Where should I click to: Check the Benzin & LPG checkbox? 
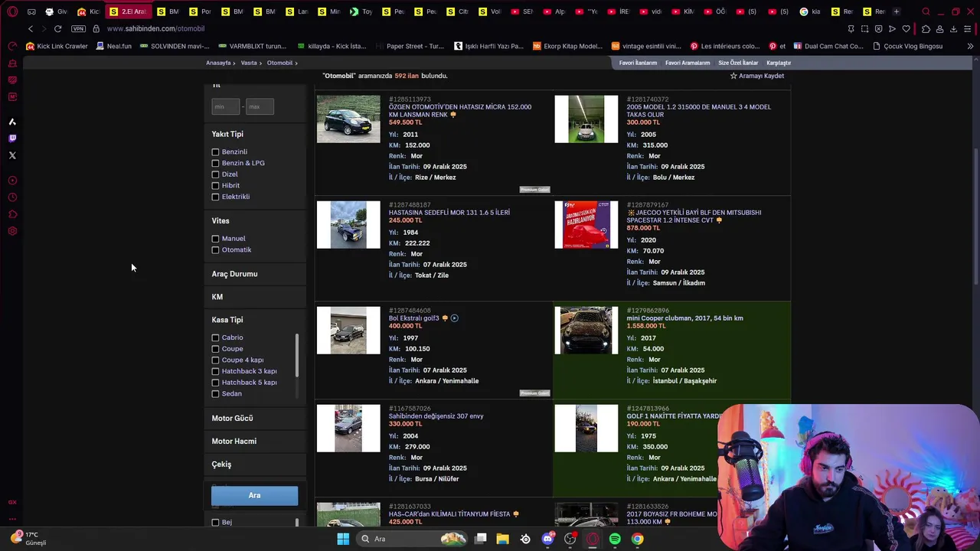(215, 163)
